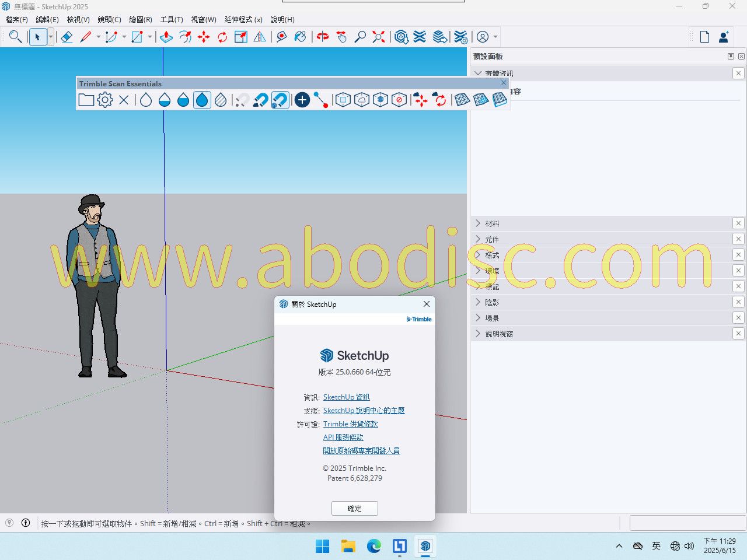Open the Scan Essentials gear settings
This screenshot has height=560, width=747.
coord(105,100)
